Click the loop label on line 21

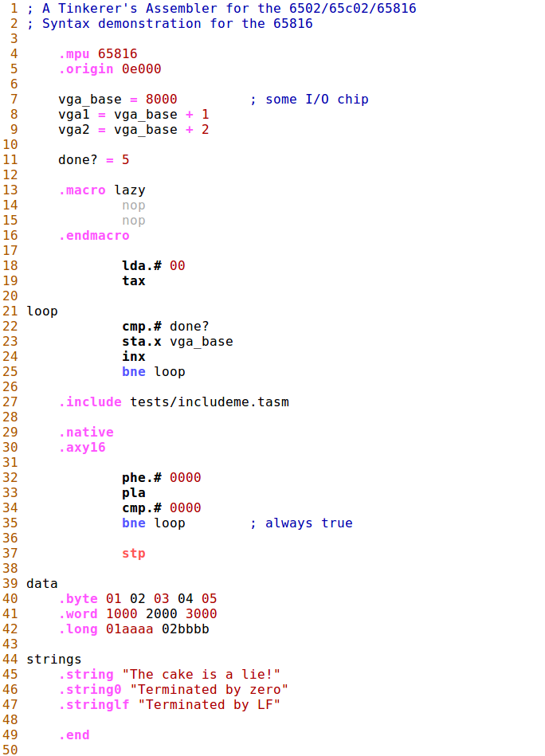42,311
